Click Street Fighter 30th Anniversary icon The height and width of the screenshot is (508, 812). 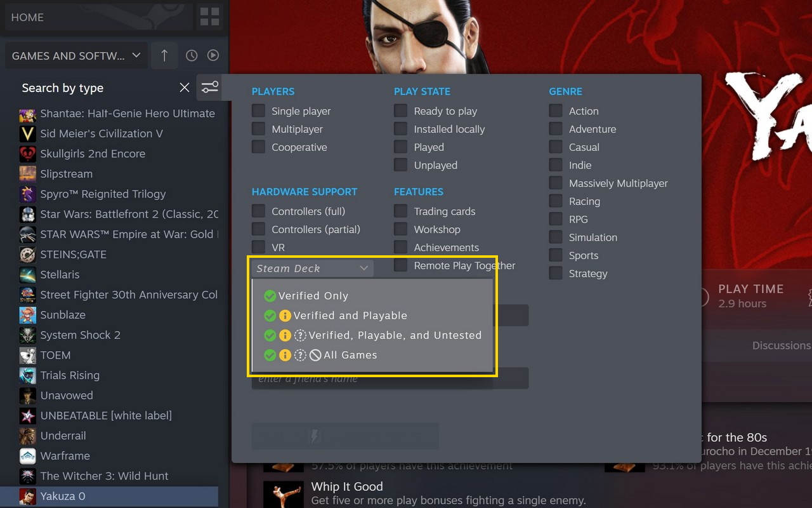(27, 295)
